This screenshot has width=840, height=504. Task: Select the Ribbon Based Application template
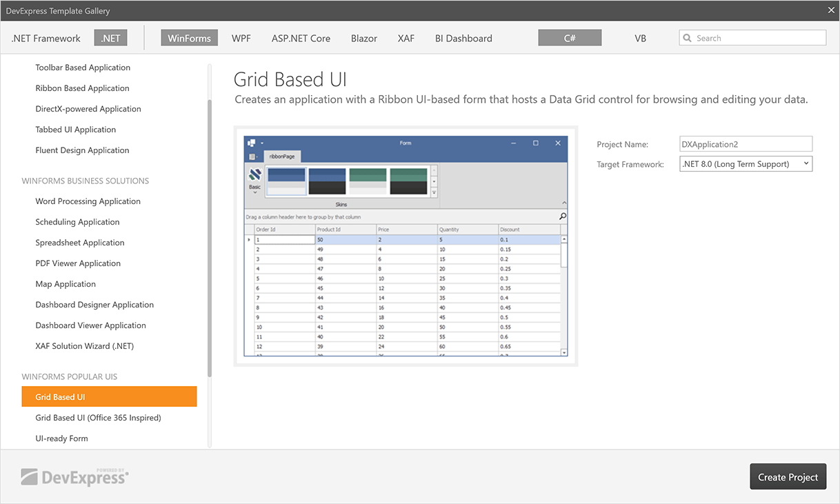82,88
